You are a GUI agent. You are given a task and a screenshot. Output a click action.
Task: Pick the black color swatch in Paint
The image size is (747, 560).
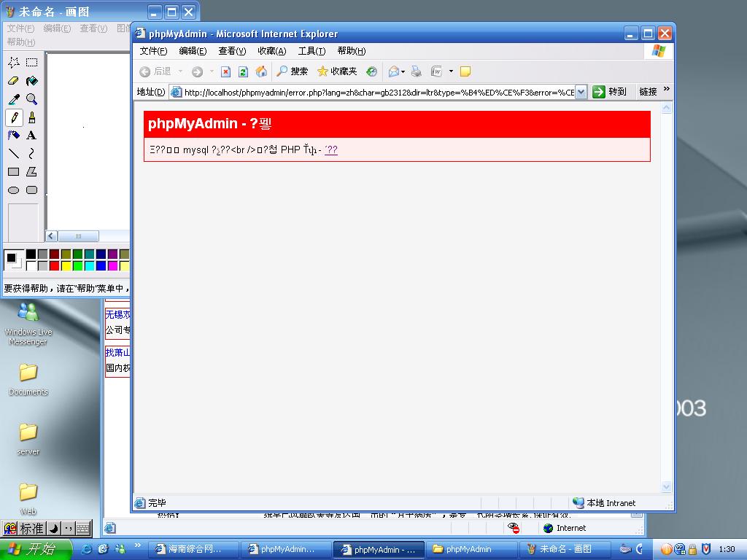tap(31, 254)
